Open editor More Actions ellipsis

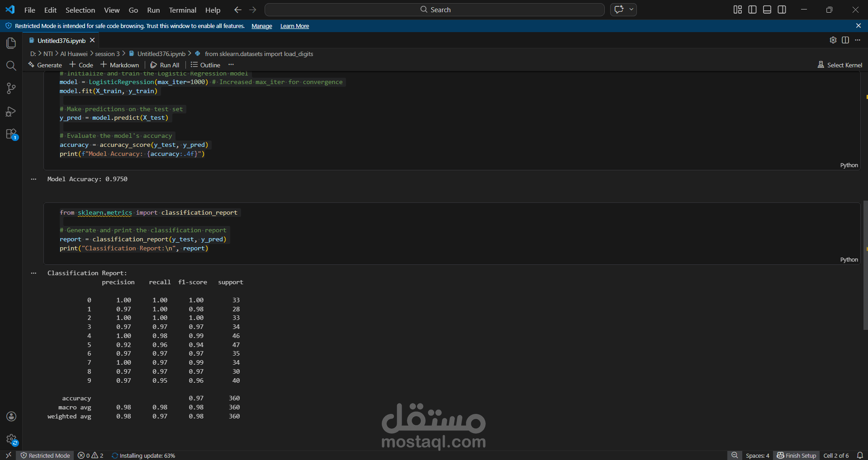858,40
